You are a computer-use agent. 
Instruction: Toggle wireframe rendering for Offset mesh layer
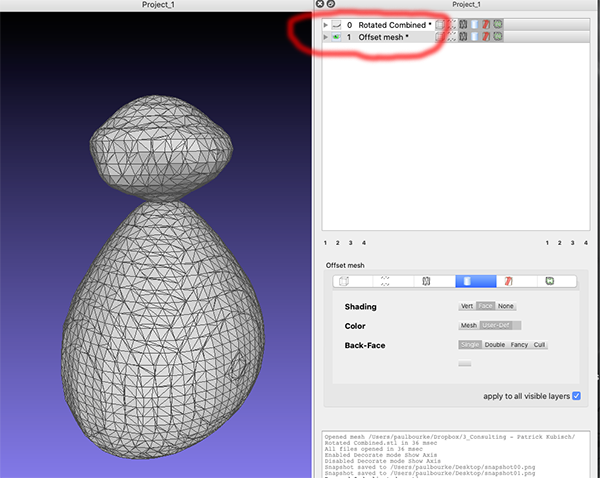[x=463, y=37]
